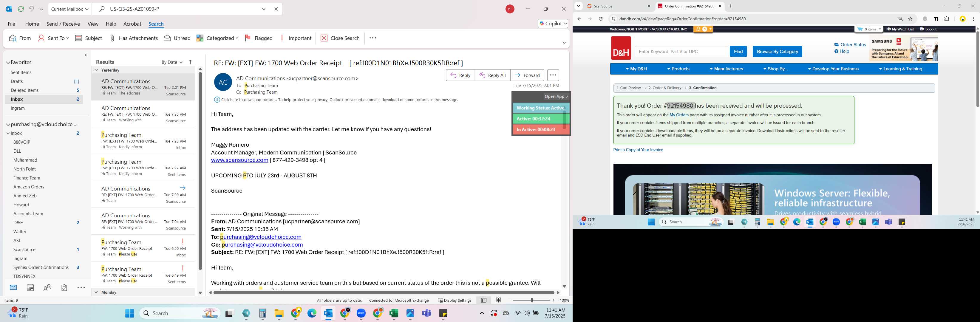Toggle the Important filter
The width and height of the screenshot is (980, 322).
point(296,38)
